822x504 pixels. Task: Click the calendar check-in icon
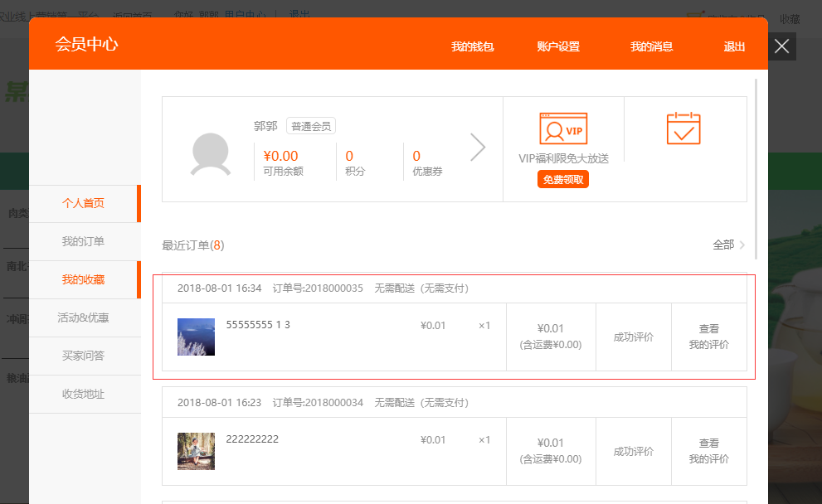(x=683, y=129)
